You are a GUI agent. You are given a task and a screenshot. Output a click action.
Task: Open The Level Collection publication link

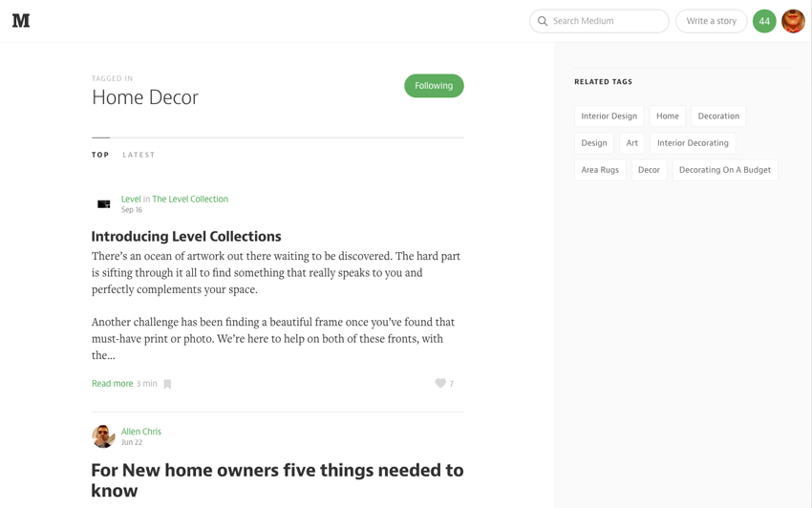click(x=190, y=199)
